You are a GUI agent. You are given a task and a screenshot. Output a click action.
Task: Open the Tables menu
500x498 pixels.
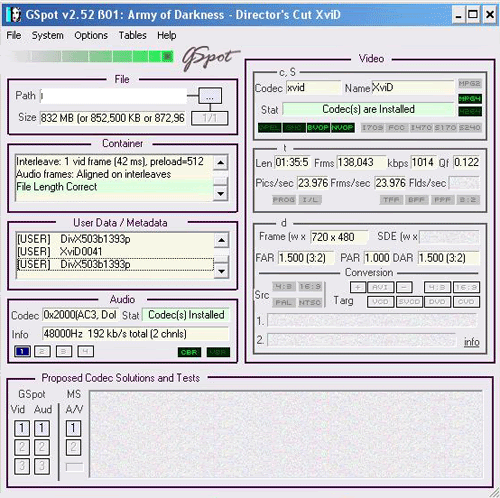pos(132,35)
